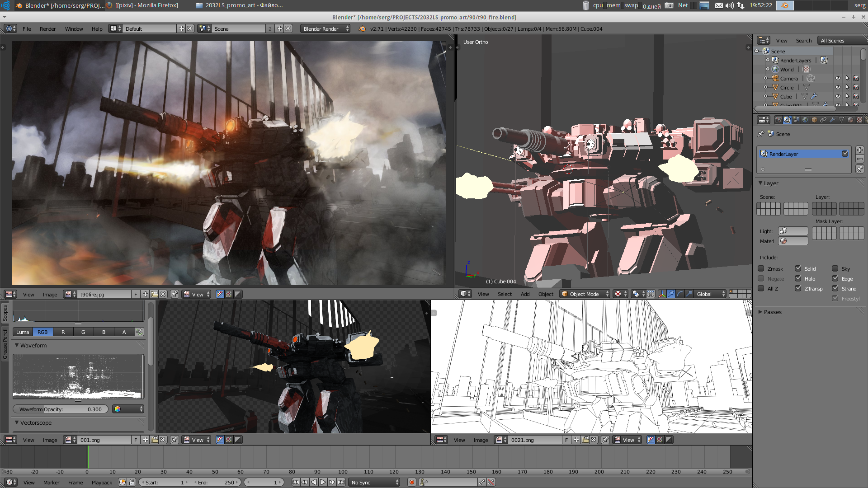Expand the Passes panel
This screenshot has width=868, height=488.
(760, 312)
